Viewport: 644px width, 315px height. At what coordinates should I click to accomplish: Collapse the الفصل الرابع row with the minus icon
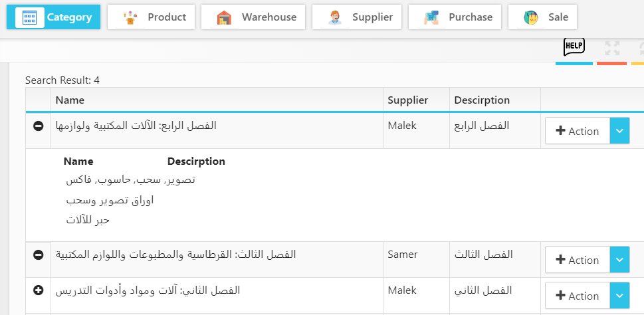pos(38,126)
